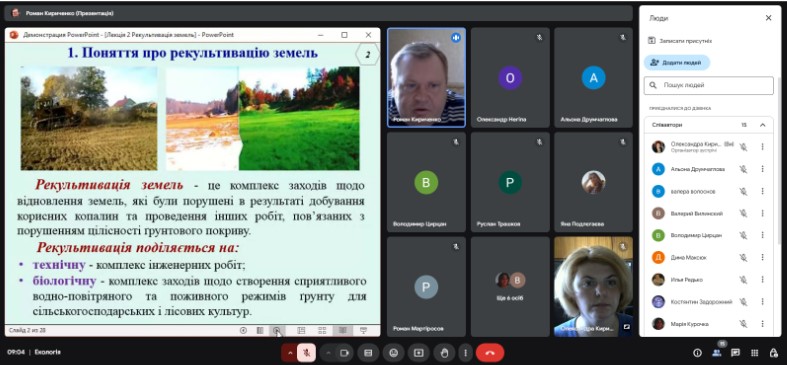Collapse the Співавтори participants section
Viewport: 787px width, 365px height.
tap(762, 125)
